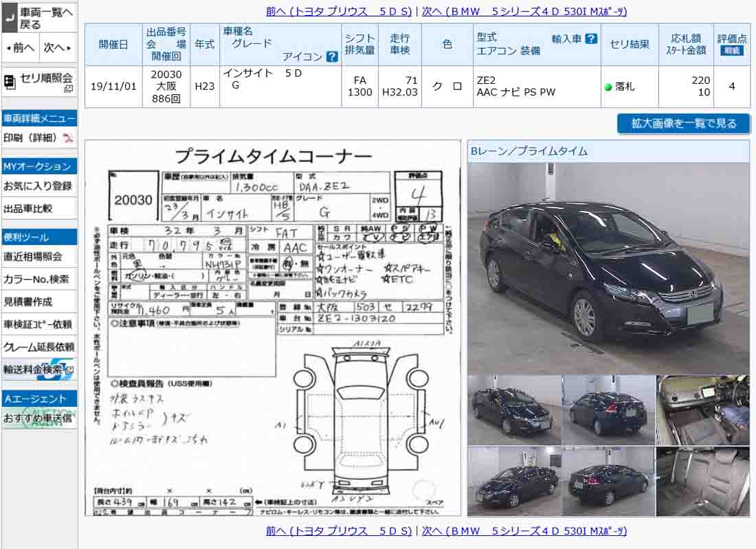Select お気に入り登録 in the sidebar

(x=40, y=186)
